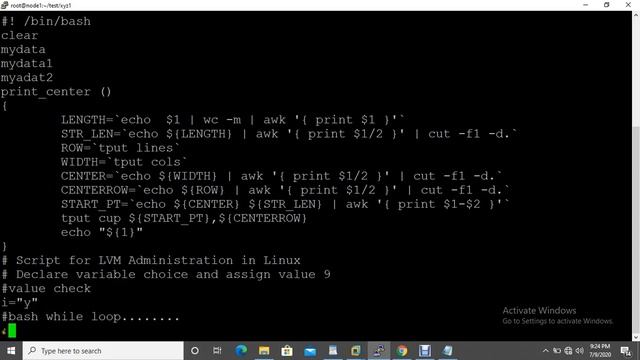640x360 pixels.
Task: Open the Mail app on the taskbar
Action: click(x=310, y=351)
